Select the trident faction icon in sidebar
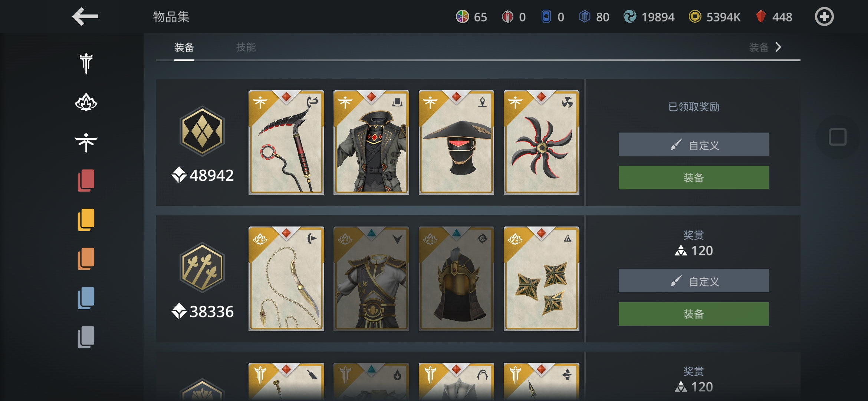Image resolution: width=868 pixels, height=401 pixels. pyautogui.click(x=86, y=63)
